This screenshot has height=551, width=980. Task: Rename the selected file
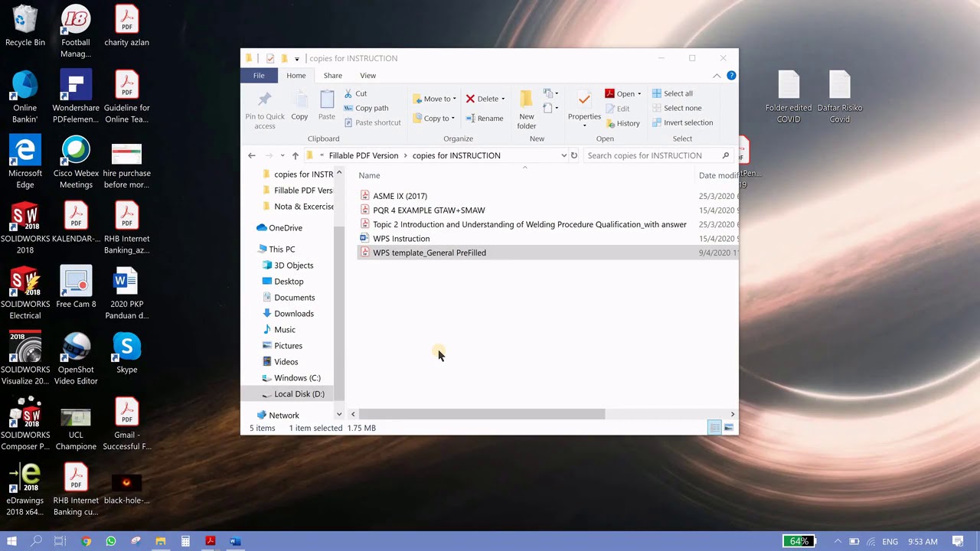click(x=485, y=119)
